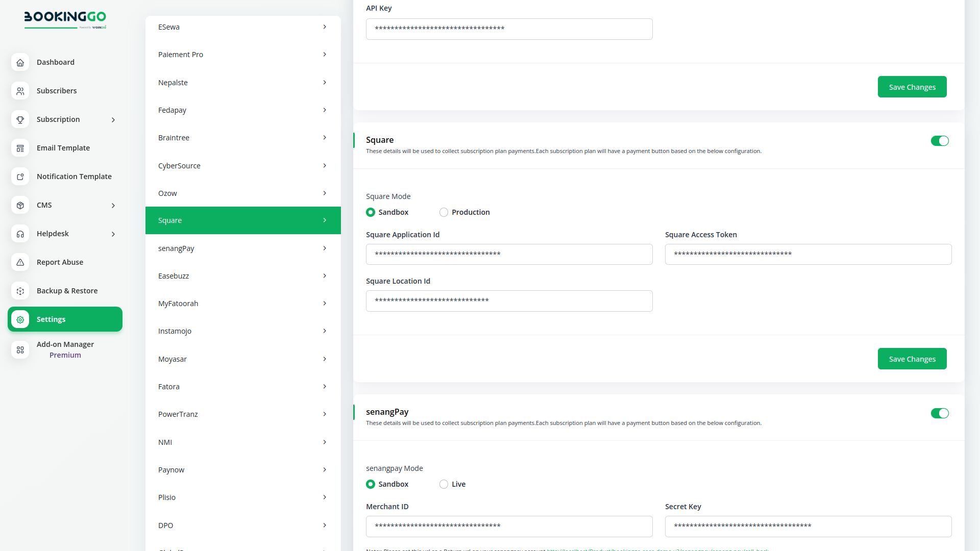Click the Square Access Token field
The image size is (980, 551).
pos(808,254)
